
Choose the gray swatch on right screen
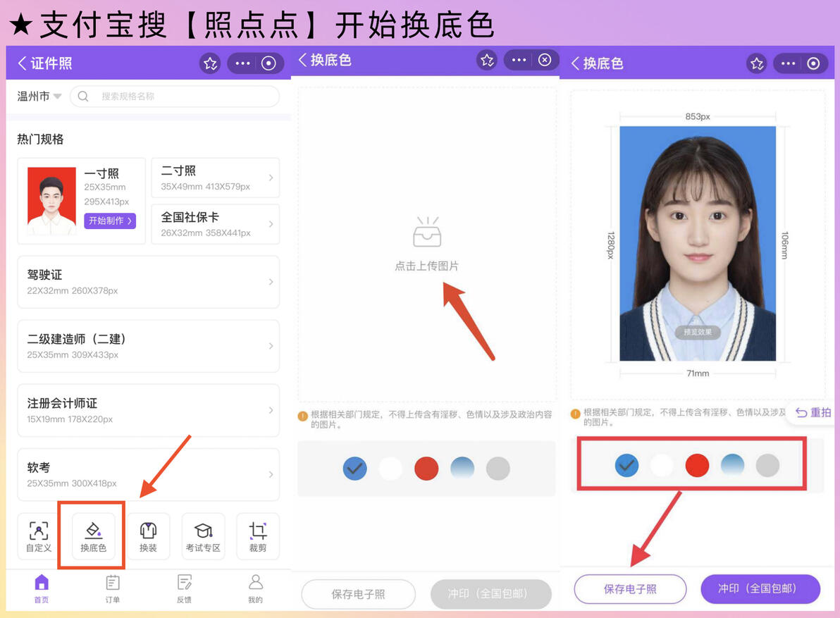click(x=767, y=465)
